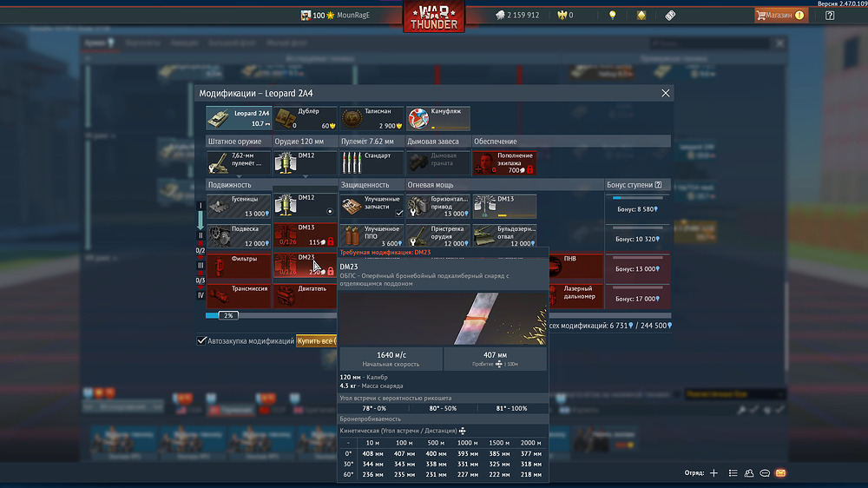868x488 pixels.
Task: Open the ticket items icon in header
Action: [x=670, y=15]
